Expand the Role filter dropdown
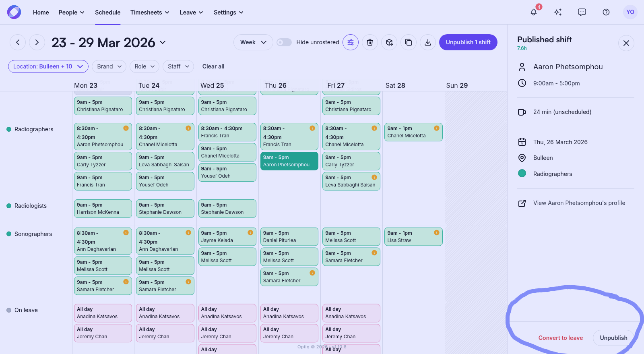The height and width of the screenshot is (354, 644). (x=144, y=66)
